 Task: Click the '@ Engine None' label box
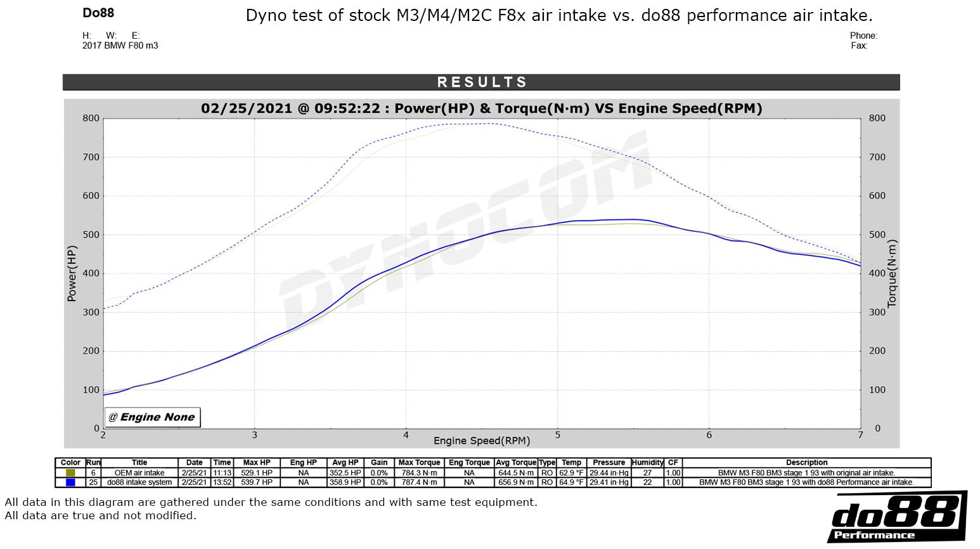152,417
